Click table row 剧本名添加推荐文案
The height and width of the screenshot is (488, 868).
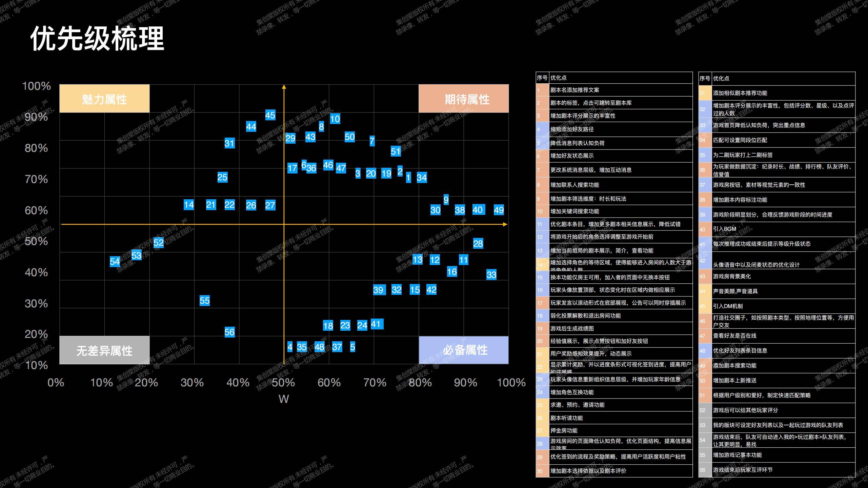coord(614,90)
